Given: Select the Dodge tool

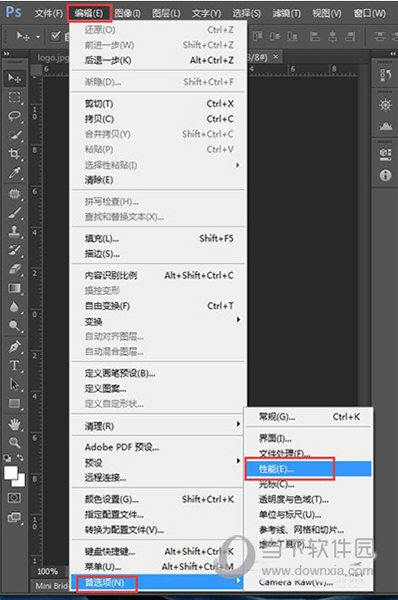Looking at the screenshot, I should tap(15, 326).
